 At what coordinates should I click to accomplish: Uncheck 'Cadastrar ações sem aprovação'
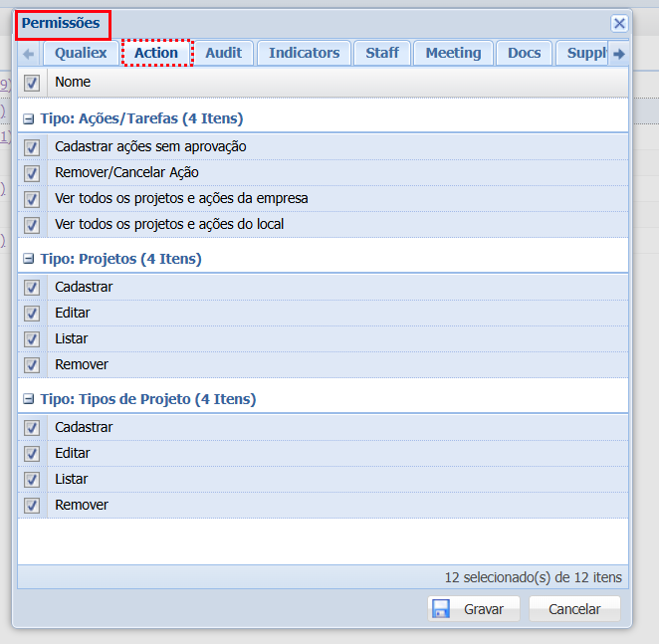click(x=32, y=147)
